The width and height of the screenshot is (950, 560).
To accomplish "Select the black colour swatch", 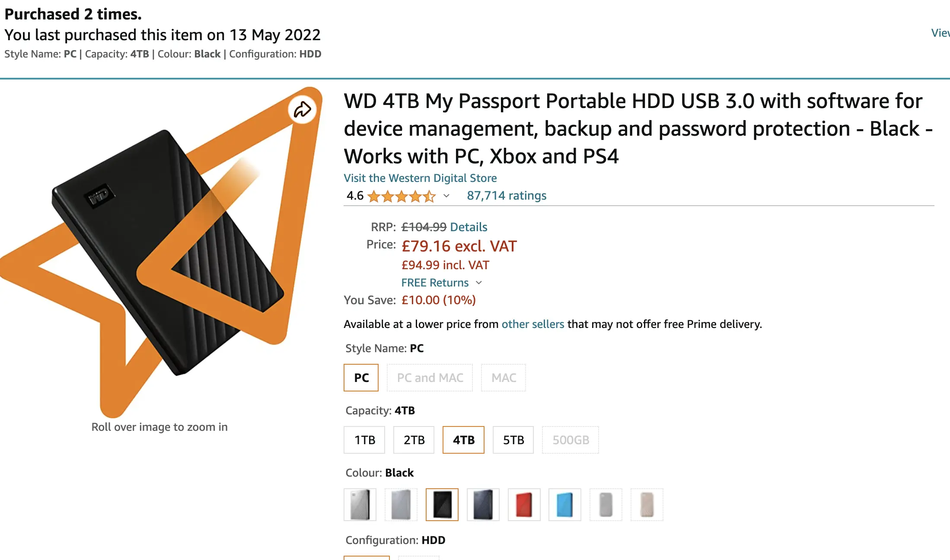I will point(442,505).
